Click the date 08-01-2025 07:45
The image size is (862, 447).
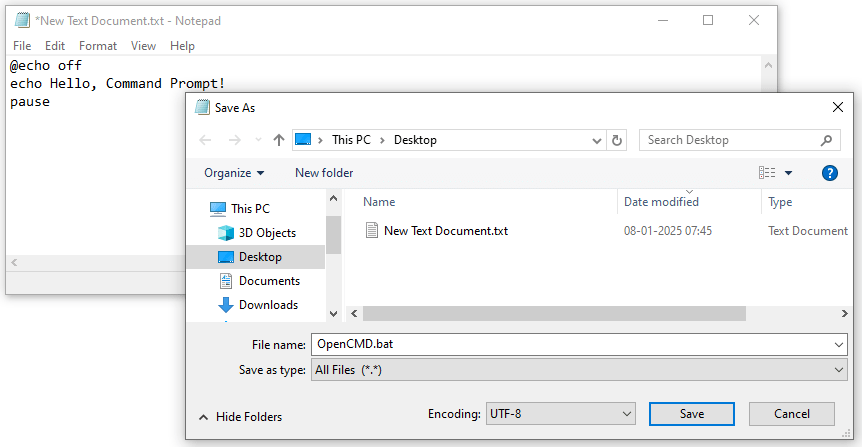coord(667,231)
